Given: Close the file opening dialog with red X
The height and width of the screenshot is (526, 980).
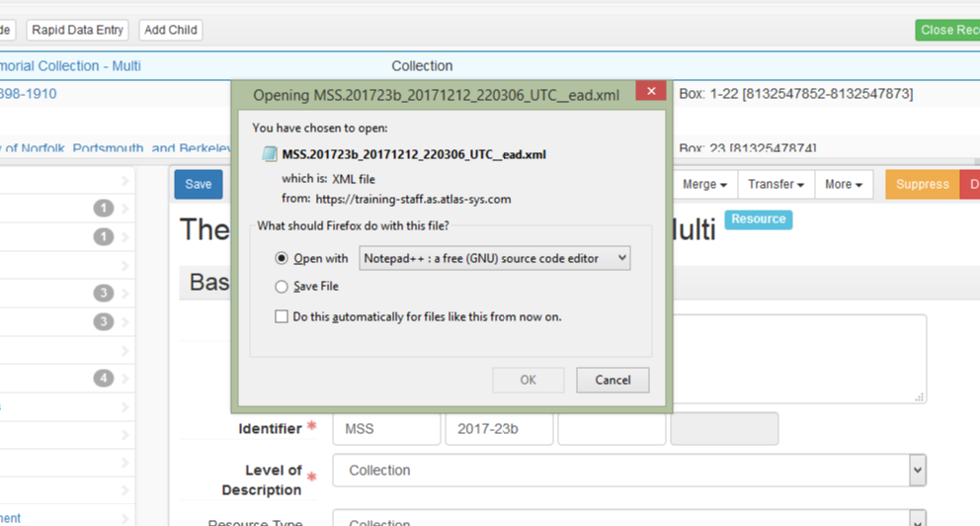Looking at the screenshot, I should point(650,92).
